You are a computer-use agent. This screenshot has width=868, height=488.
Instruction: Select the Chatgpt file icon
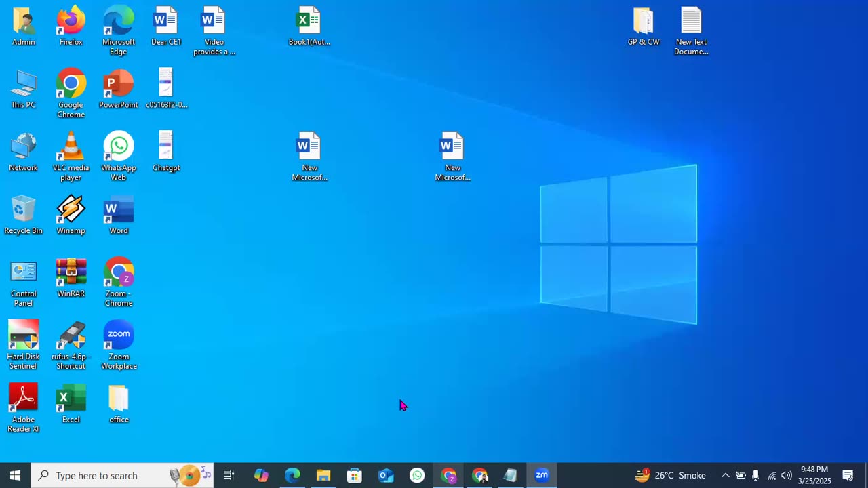(x=166, y=152)
